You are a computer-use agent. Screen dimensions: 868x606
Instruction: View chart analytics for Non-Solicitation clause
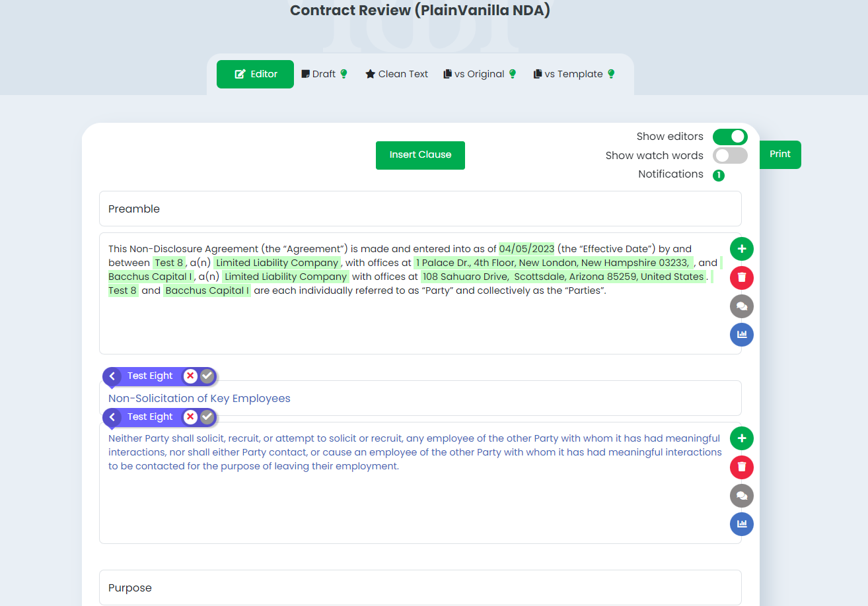[741, 524]
